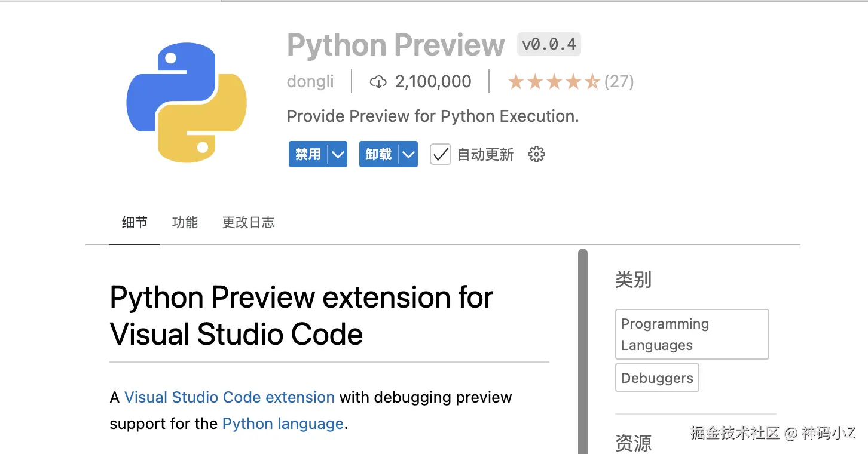Click the dongli publisher name

[310, 82]
